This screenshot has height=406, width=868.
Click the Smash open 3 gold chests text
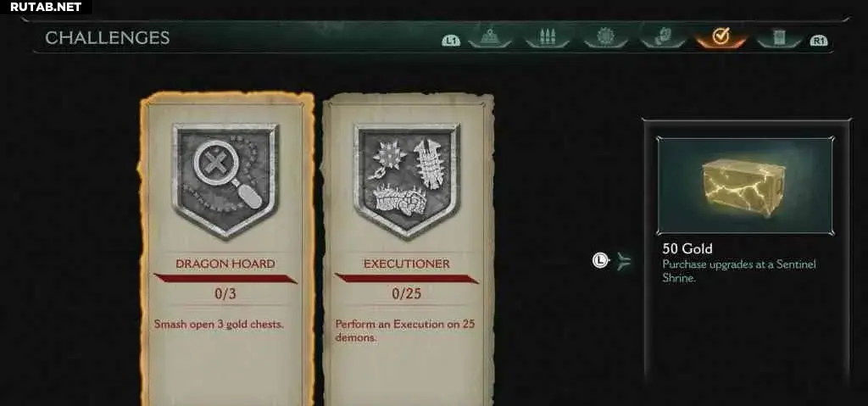point(219,324)
